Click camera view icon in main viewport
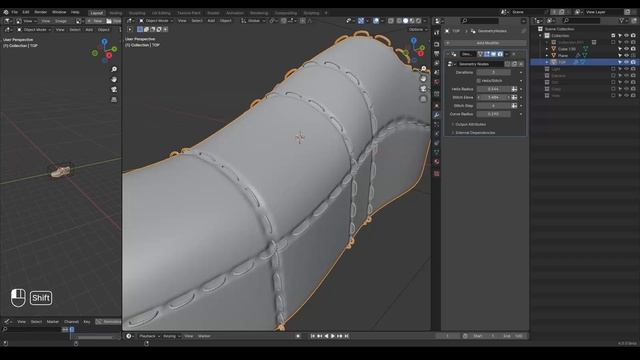The image size is (640, 360). [423, 89]
